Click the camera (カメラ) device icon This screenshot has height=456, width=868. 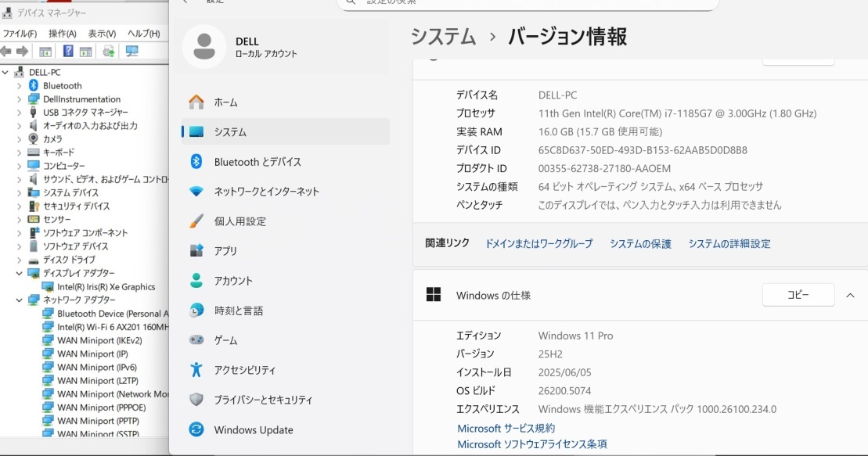point(33,139)
